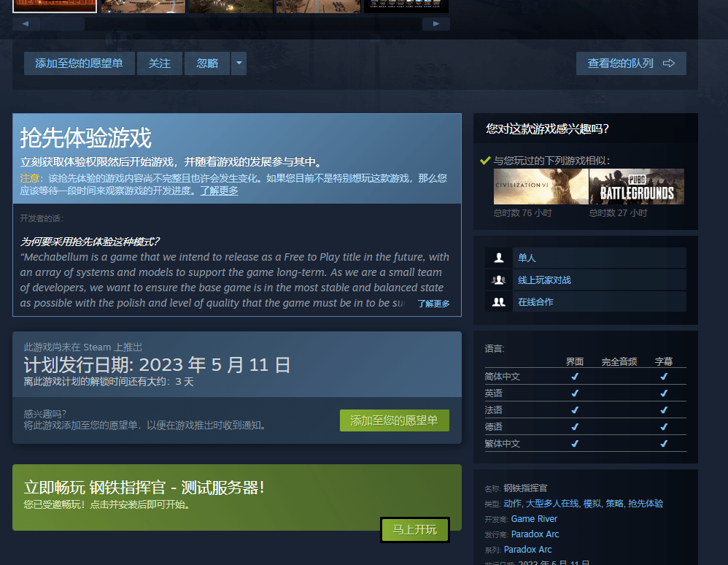Click the single-player feature icon

click(499, 258)
